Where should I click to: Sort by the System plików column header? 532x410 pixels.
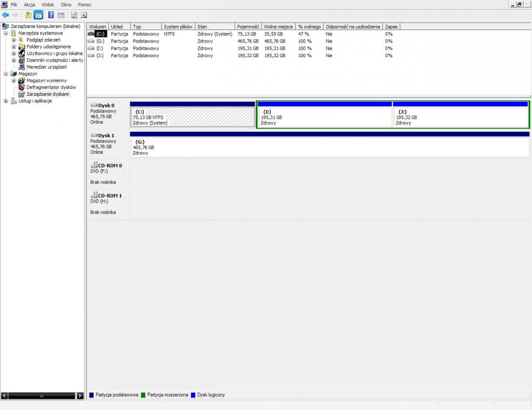[x=178, y=27]
